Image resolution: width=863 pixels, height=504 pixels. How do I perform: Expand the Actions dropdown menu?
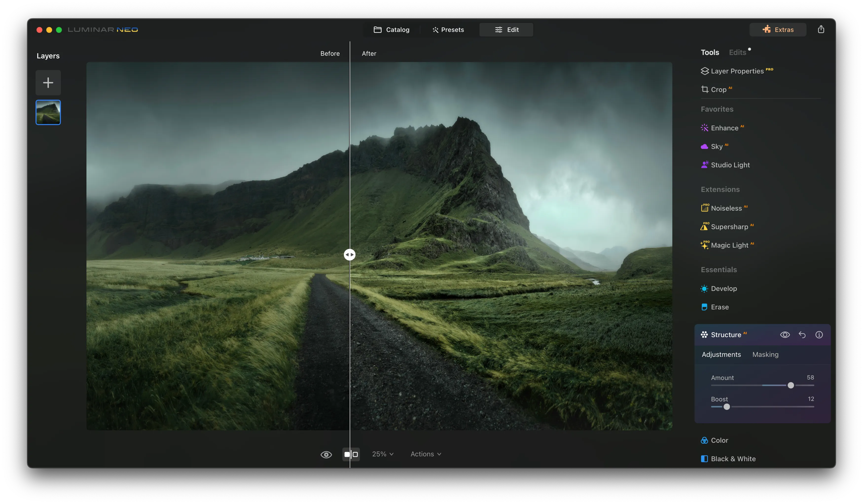[426, 454]
